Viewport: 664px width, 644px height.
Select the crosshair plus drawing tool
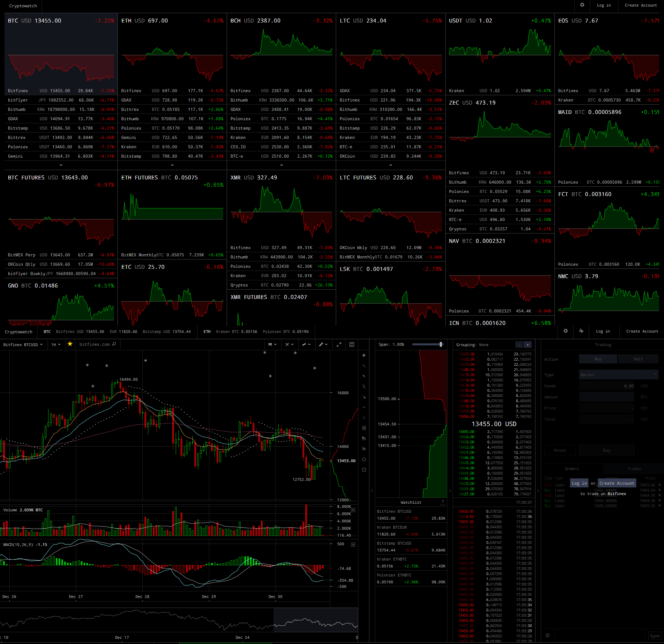pos(364,355)
